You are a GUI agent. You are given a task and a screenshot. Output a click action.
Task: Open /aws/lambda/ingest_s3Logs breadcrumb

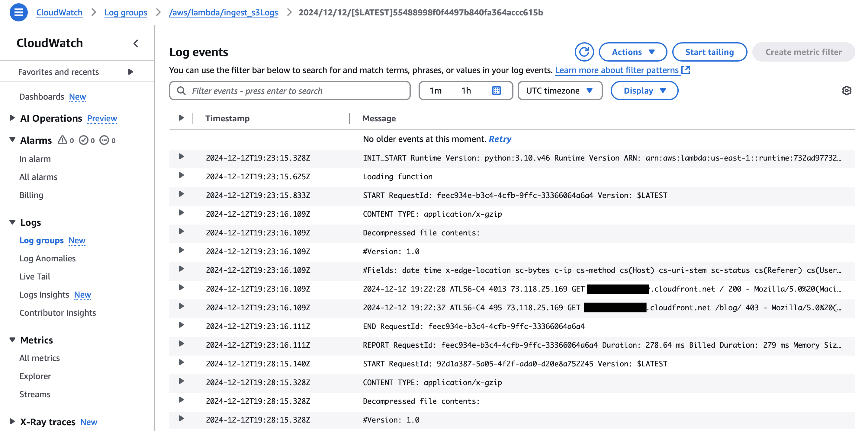[223, 12]
